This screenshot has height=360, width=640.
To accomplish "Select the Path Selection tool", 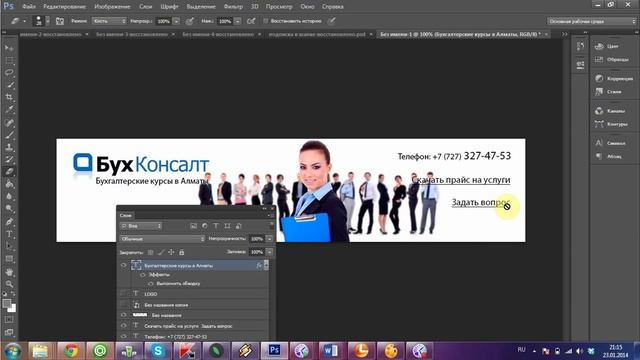I will [9, 247].
